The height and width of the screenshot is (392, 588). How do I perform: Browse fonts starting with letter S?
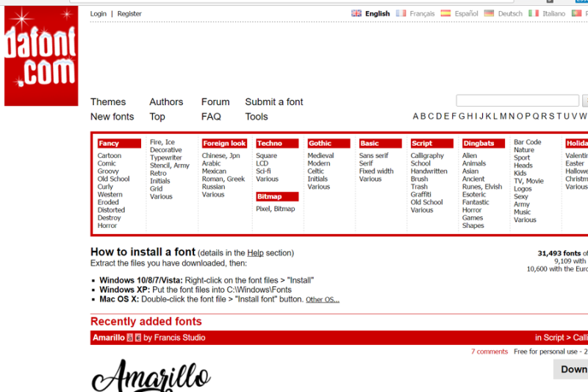(552, 116)
